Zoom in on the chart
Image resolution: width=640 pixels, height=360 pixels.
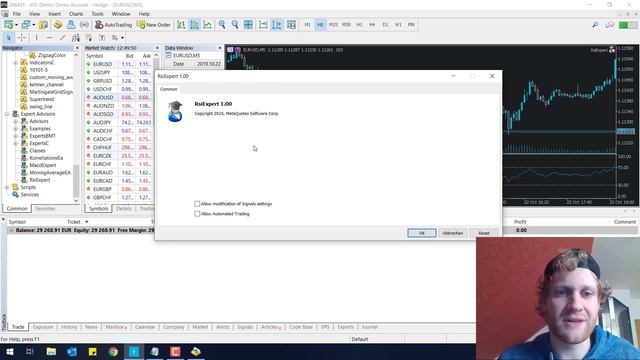(x=222, y=25)
